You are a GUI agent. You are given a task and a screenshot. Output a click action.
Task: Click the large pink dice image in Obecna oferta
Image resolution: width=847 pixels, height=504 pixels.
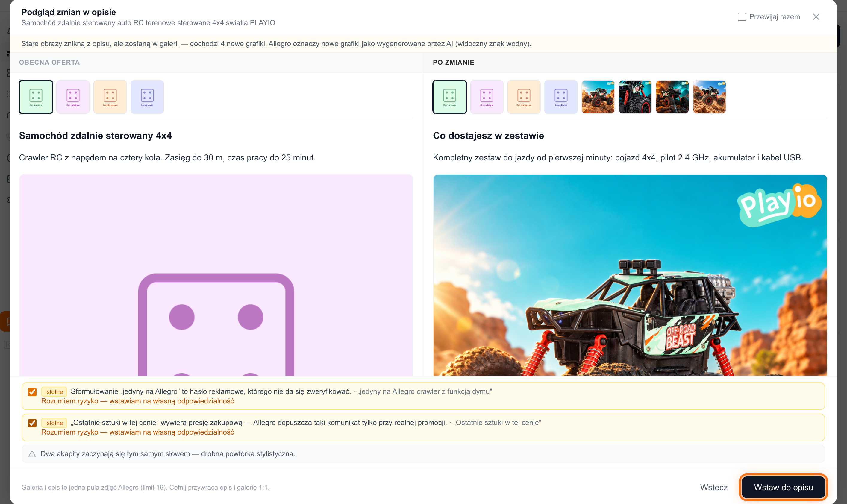pyautogui.click(x=216, y=275)
